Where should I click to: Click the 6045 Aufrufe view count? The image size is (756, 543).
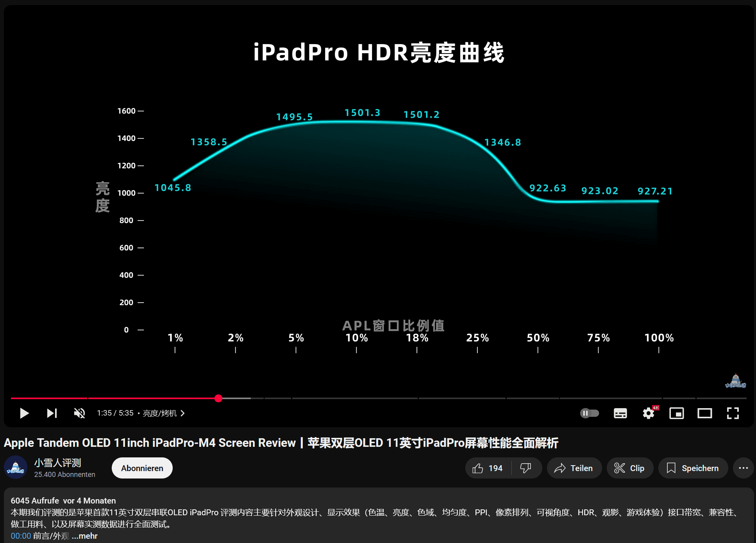pos(35,501)
